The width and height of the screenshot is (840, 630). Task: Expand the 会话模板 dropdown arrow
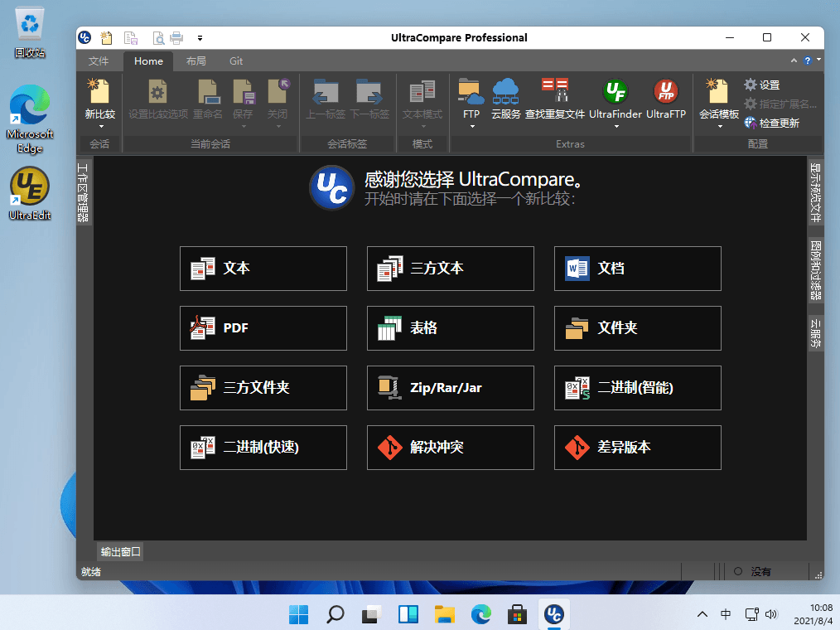pyautogui.click(x=719, y=127)
